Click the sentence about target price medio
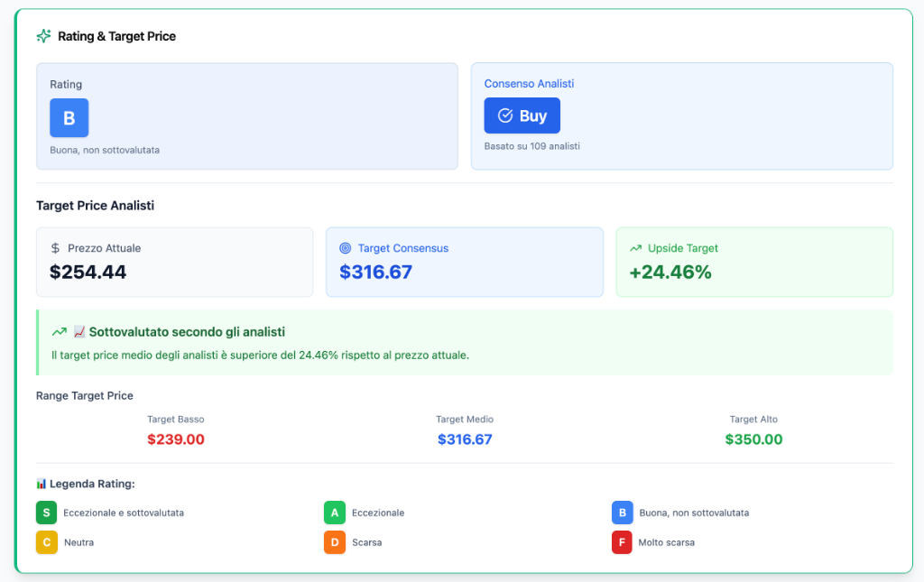 [261, 356]
